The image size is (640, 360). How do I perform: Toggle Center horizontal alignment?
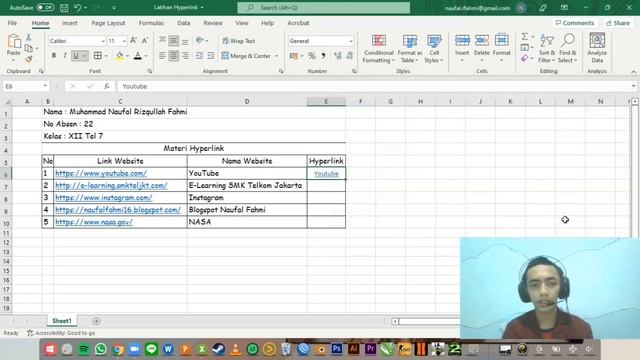pyautogui.click(x=173, y=56)
